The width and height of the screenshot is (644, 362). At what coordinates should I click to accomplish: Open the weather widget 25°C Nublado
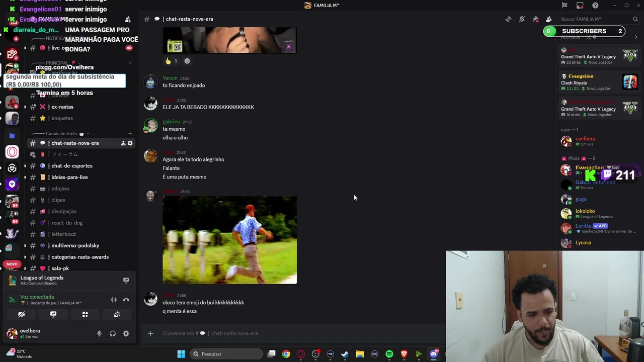[x=20, y=354]
